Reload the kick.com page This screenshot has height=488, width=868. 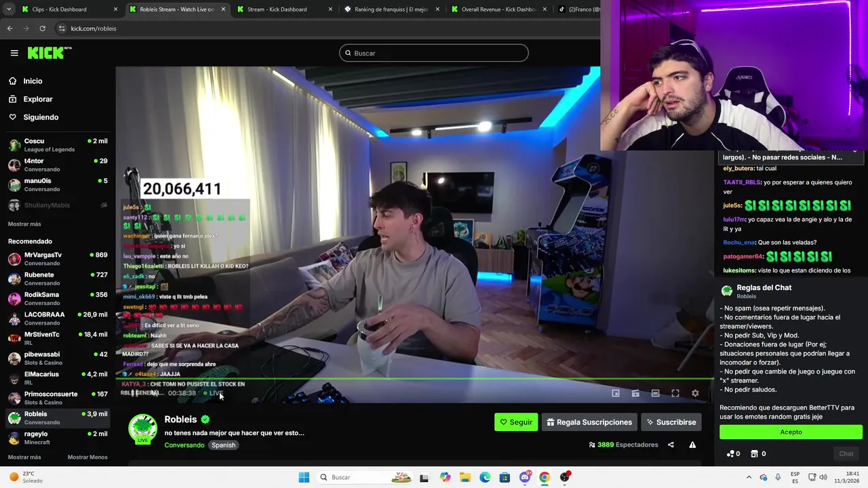point(42,28)
